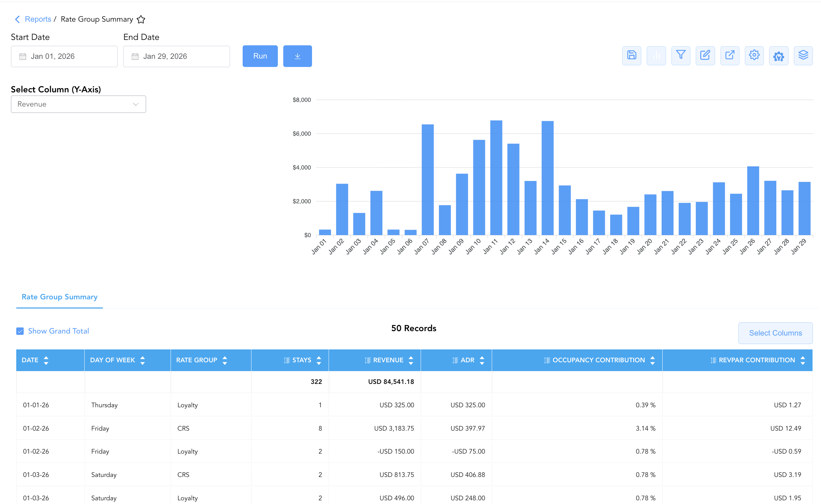
Task: Sort by Revenue column arrows
Action: (x=411, y=360)
